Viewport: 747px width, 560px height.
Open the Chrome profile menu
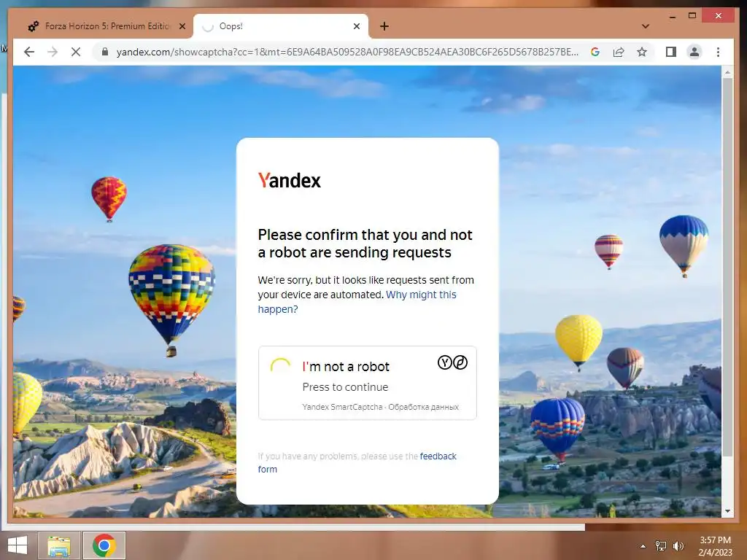(x=694, y=52)
